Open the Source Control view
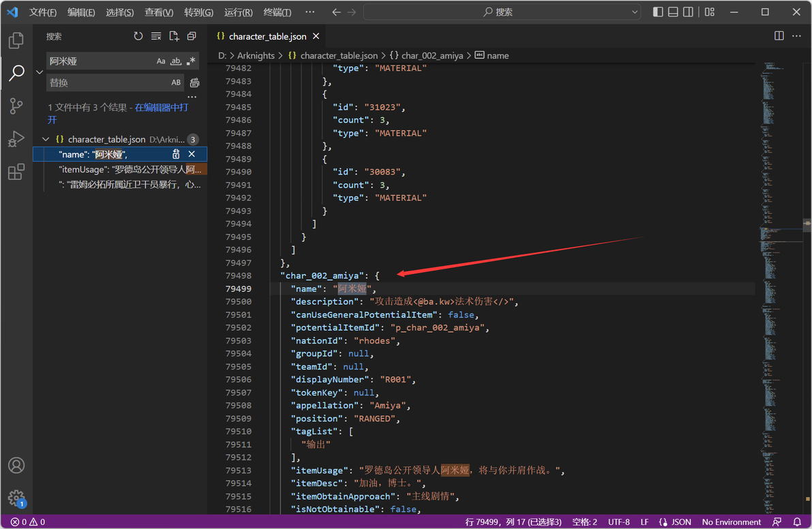 [x=16, y=106]
